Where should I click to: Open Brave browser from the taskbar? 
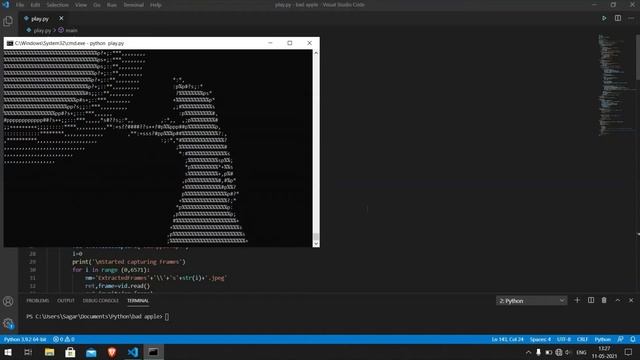coord(112,352)
